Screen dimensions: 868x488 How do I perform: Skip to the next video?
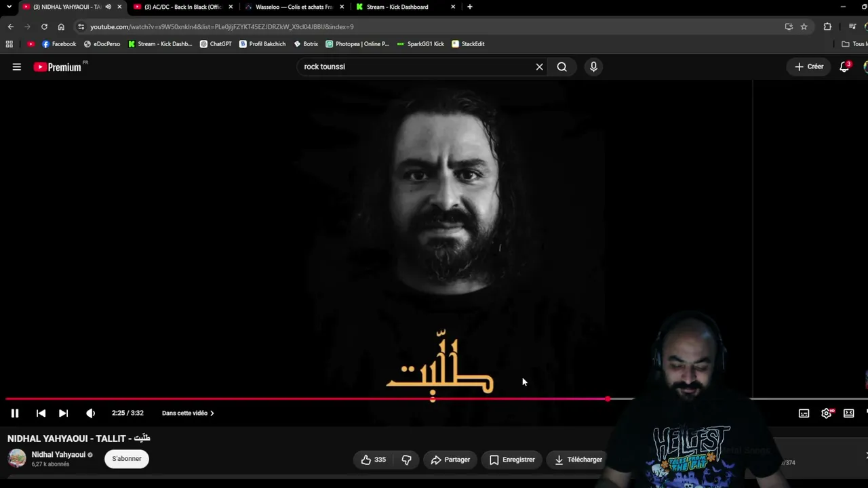point(63,413)
